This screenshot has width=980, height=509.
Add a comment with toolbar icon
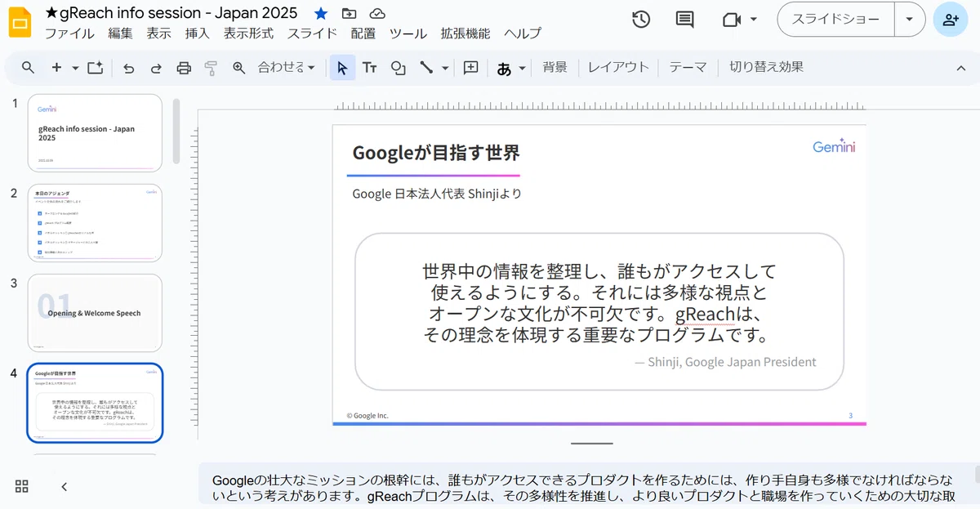click(470, 68)
